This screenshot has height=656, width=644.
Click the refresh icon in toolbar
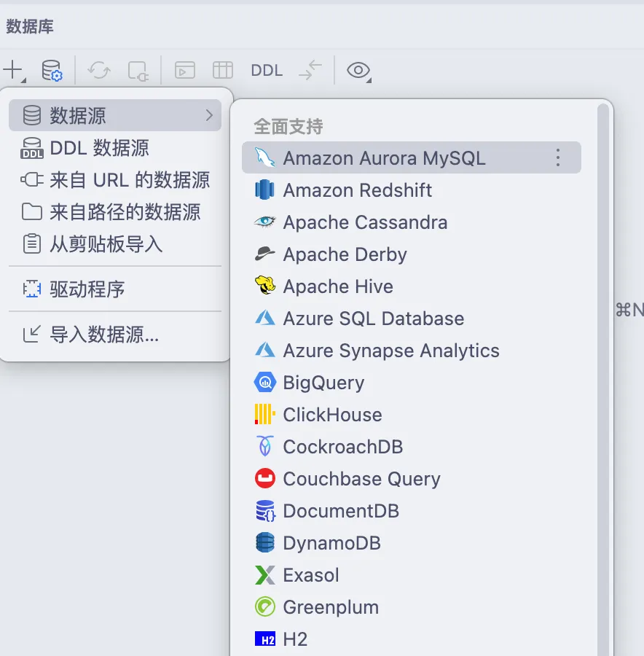(99, 71)
